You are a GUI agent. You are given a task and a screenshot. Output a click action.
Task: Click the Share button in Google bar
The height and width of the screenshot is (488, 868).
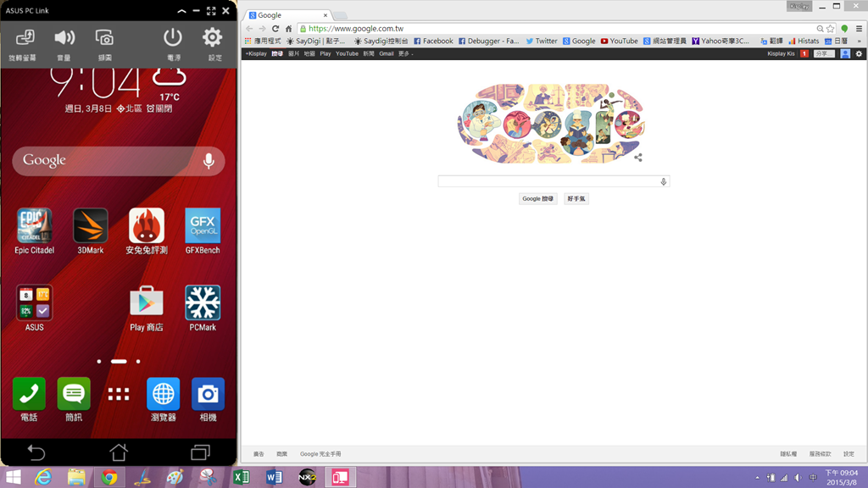tap(824, 53)
